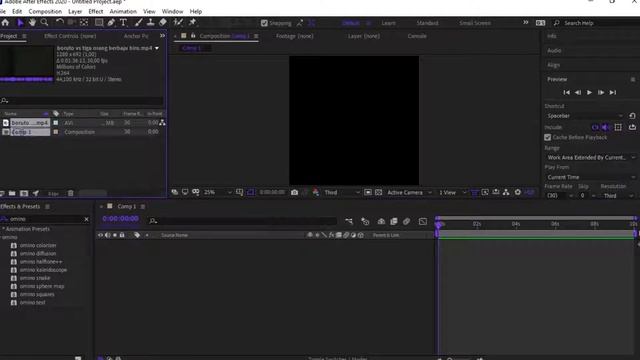Open Work Area Extended By Current range dropdown

pyautogui.click(x=591, y=158)
